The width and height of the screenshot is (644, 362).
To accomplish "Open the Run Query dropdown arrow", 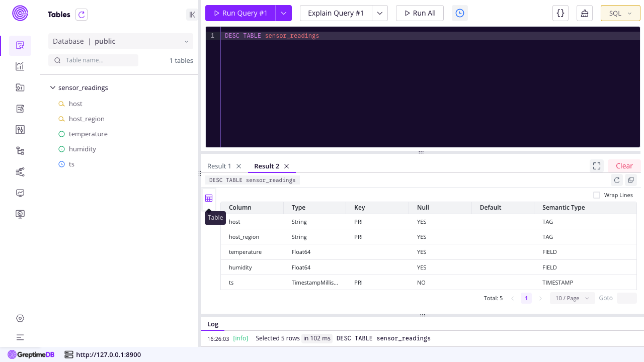I will click(284, 13).
